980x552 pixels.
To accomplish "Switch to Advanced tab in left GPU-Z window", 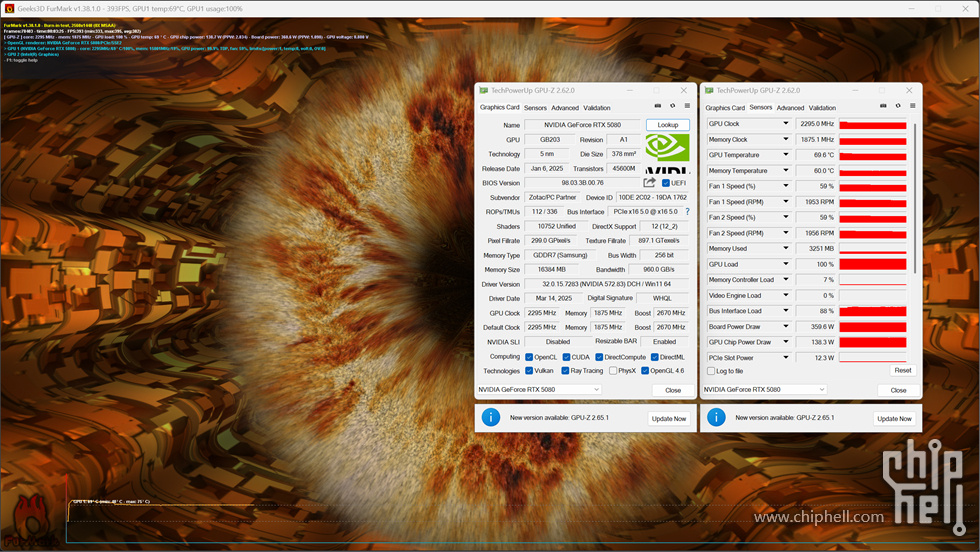I will tap(565, 108).
